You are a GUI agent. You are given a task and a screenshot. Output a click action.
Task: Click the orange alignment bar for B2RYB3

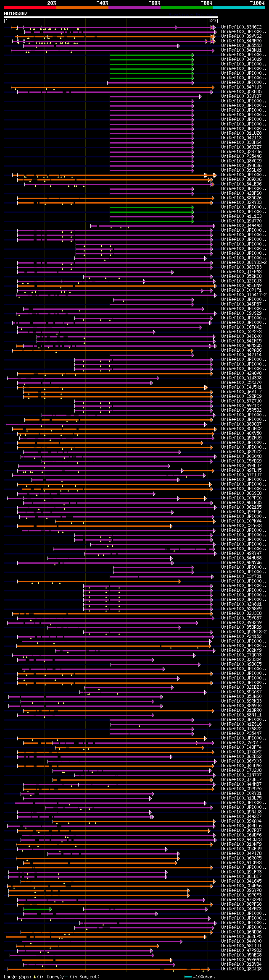tap(116, 203)
